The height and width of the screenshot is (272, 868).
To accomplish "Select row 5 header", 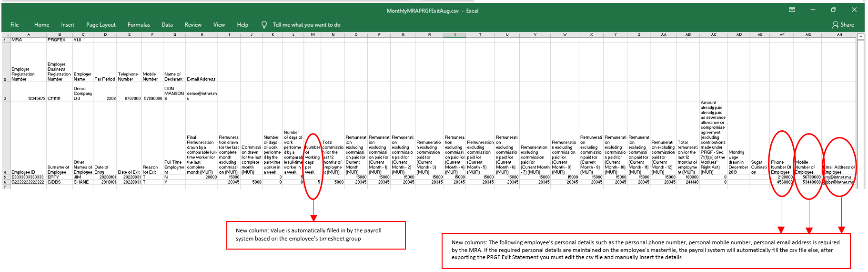I will (x=5, y=177).
